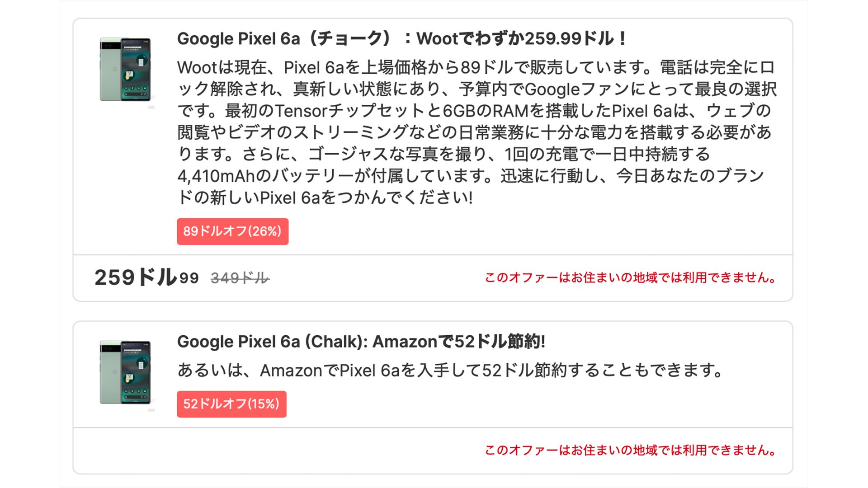Click the crossed-out 349ドル original price

[x=240, y=278]
